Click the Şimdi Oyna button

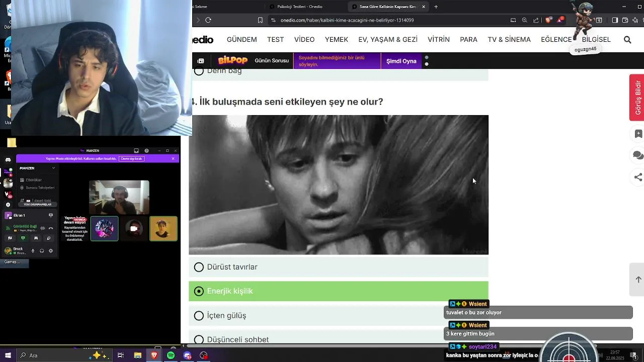point(401,61)
